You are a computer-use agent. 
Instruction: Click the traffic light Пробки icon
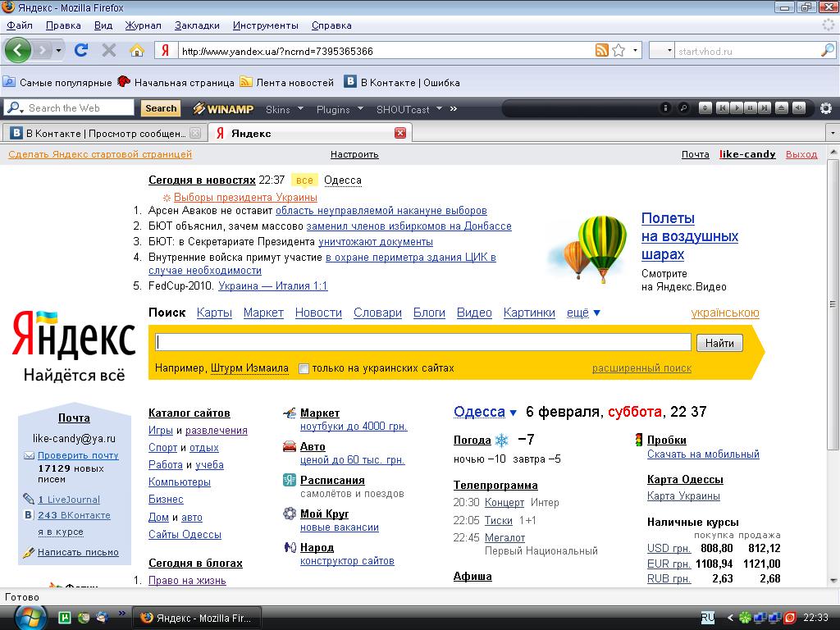pos(638,440)
